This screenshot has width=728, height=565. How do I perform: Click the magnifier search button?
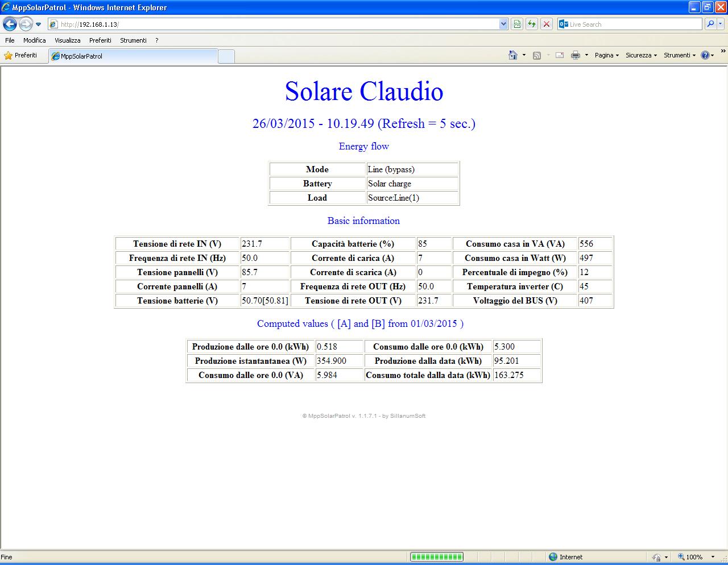coord(710,24)
